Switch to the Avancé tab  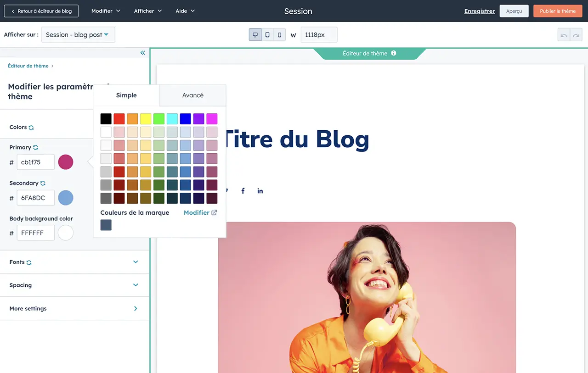tap(192, 95)
